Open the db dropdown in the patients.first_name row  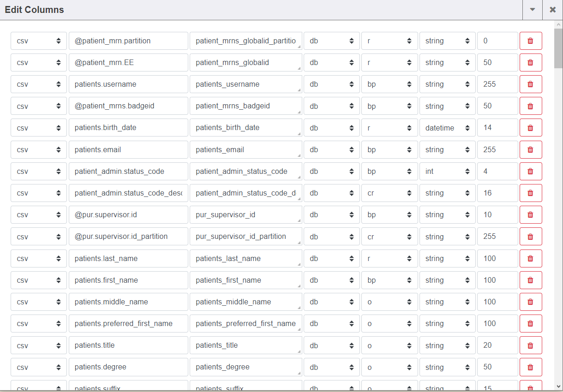331,280
